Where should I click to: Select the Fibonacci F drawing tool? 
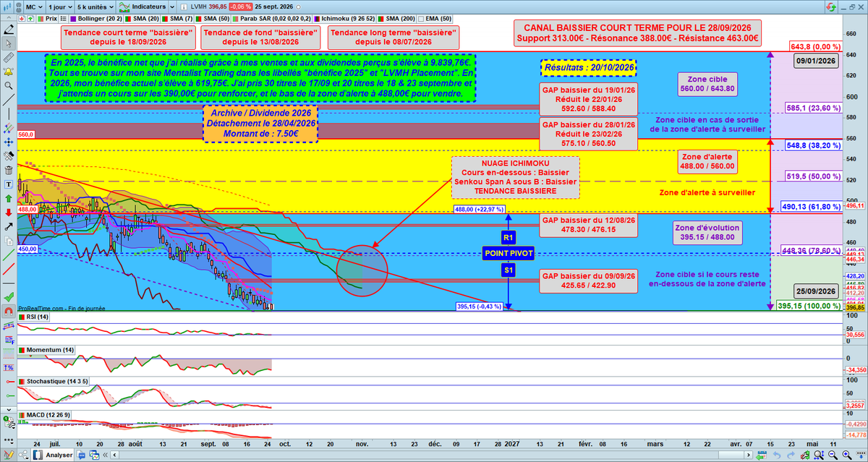point(10,340)
